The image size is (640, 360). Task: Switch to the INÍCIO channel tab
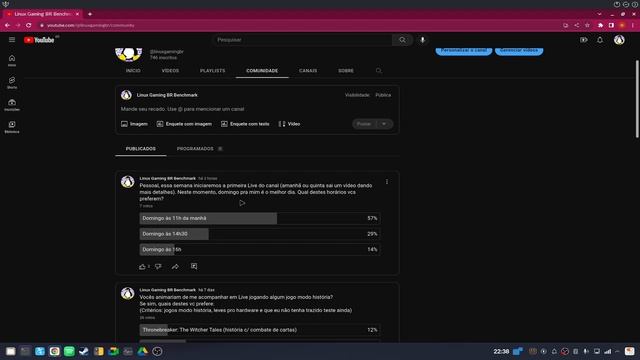click(x=133, y=71)
